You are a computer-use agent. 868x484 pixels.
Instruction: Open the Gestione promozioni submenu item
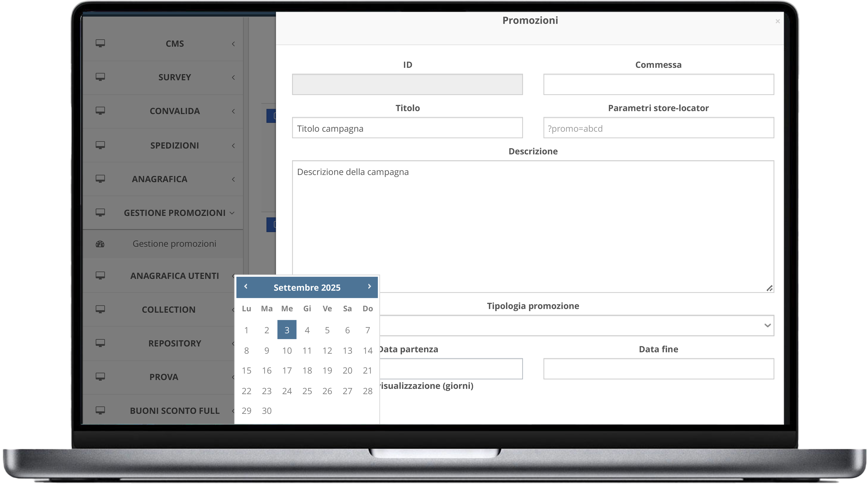[x=174, y=244]
